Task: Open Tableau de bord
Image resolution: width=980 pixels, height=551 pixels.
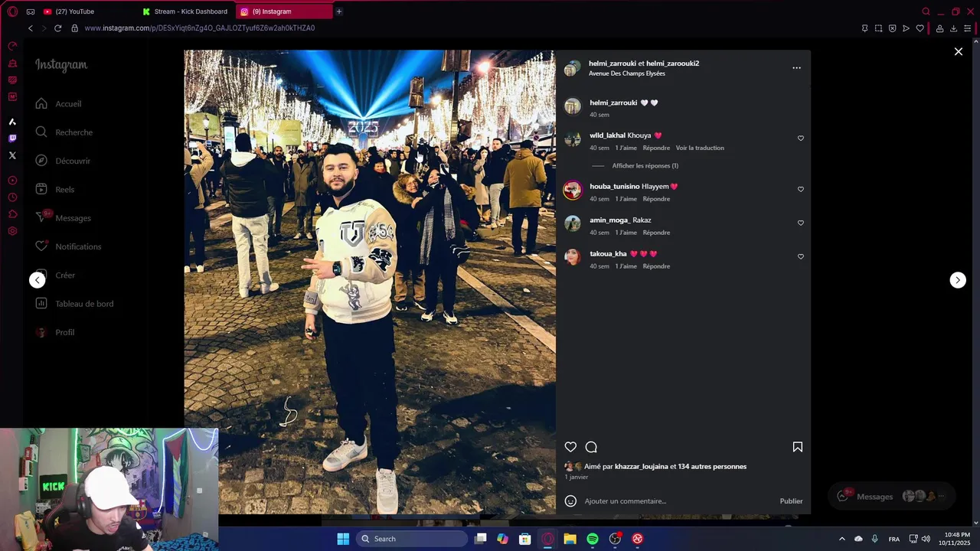Action: tap(74, 304)
